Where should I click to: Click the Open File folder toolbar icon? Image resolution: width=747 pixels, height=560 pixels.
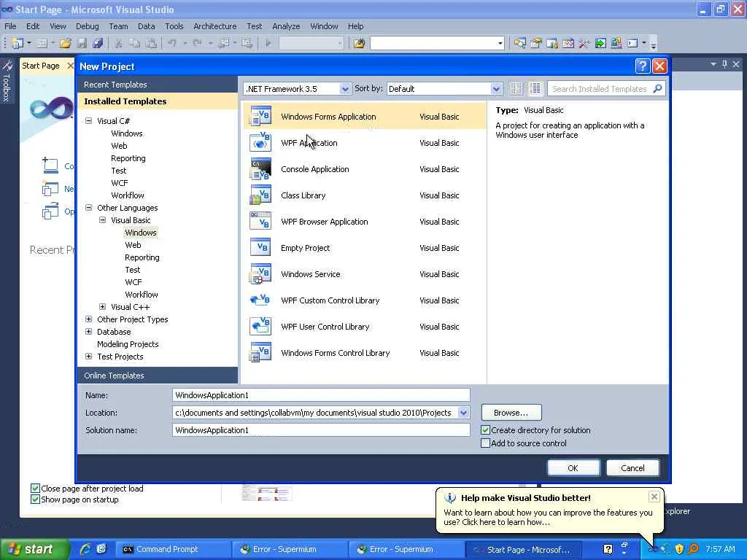pyautogui.click(x=65, y=43)
